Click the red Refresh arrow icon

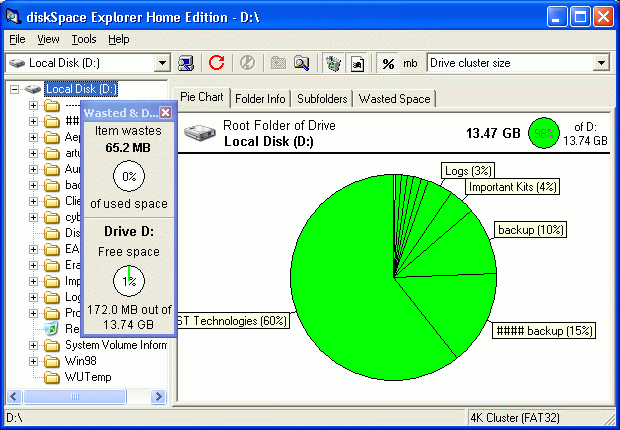point(216,63)
